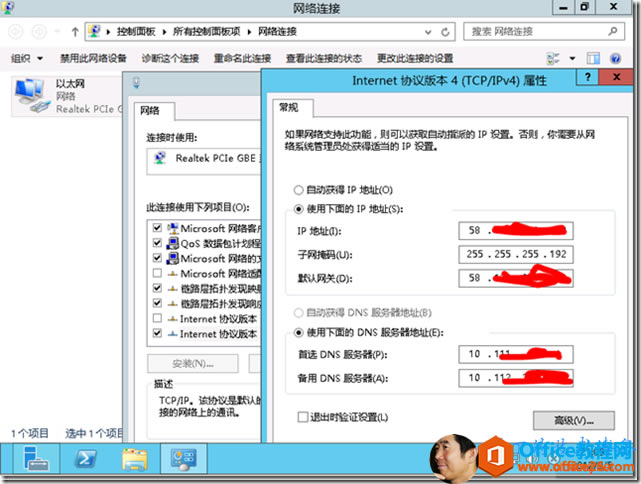The image size is (641, 484).
Task: Click the 默认网关 input field
Action: [515, 278]
